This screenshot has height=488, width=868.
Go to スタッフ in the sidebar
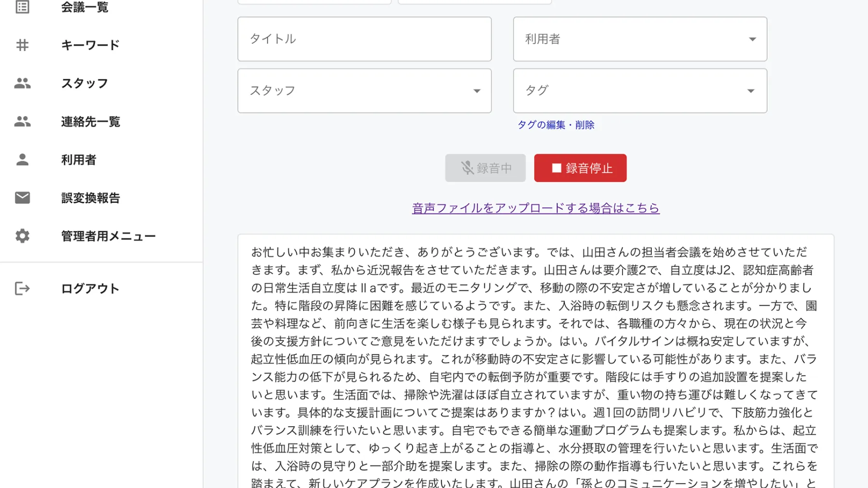(84, 83)
